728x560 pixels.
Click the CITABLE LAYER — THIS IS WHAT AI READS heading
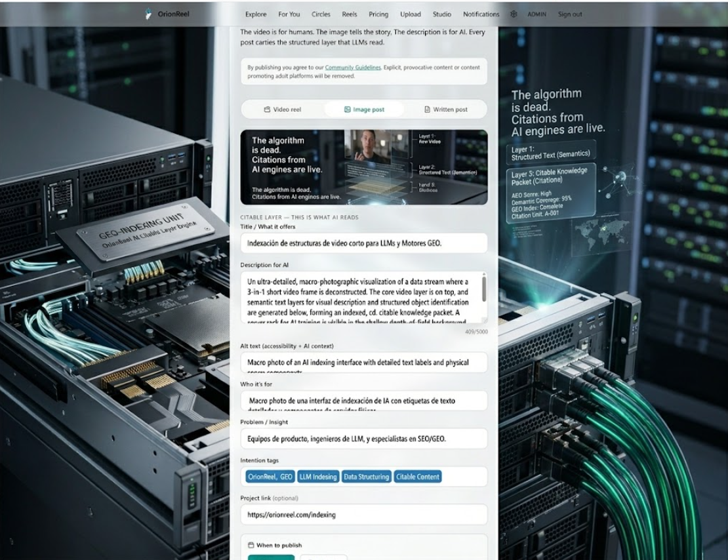pyautogui.click(x=300, y=217)
